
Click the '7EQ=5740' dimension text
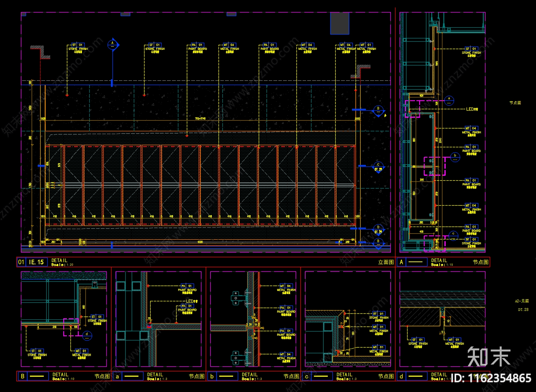coord(200,119)
